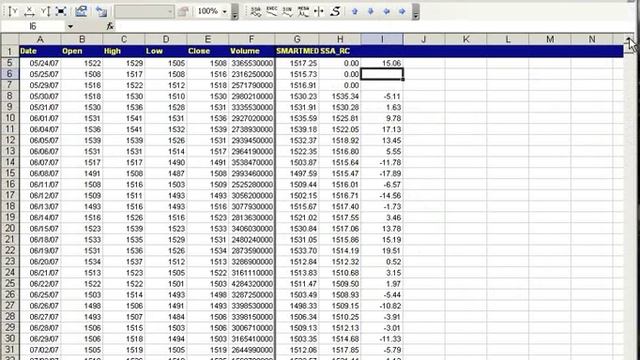Click the 'Low' header cell
The image size is (640, 360).
click(166, 51)
